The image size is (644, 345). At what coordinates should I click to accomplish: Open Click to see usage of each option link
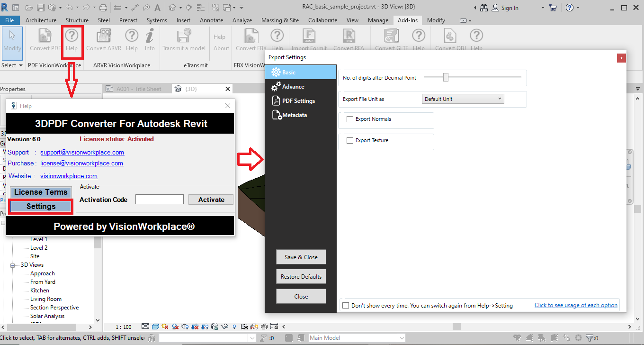[x=576, y=306]
